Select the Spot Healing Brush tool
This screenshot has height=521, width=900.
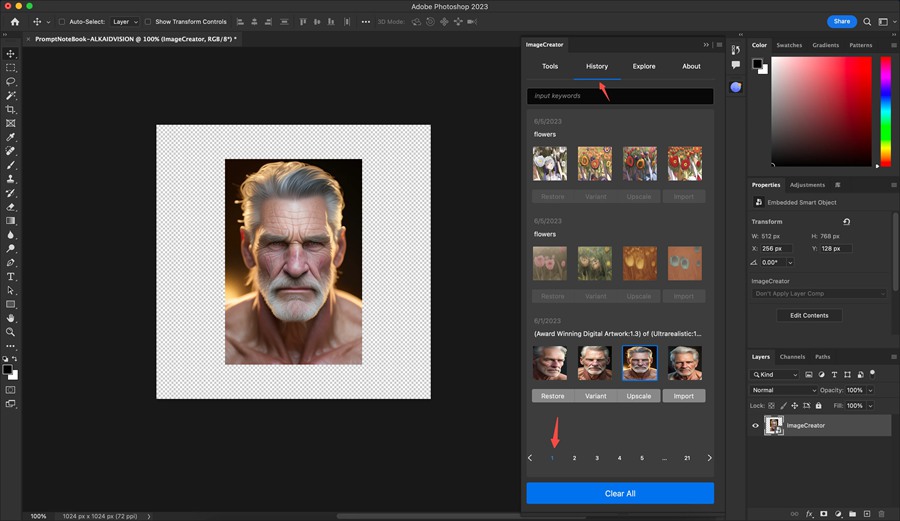[x=10, y=151]
